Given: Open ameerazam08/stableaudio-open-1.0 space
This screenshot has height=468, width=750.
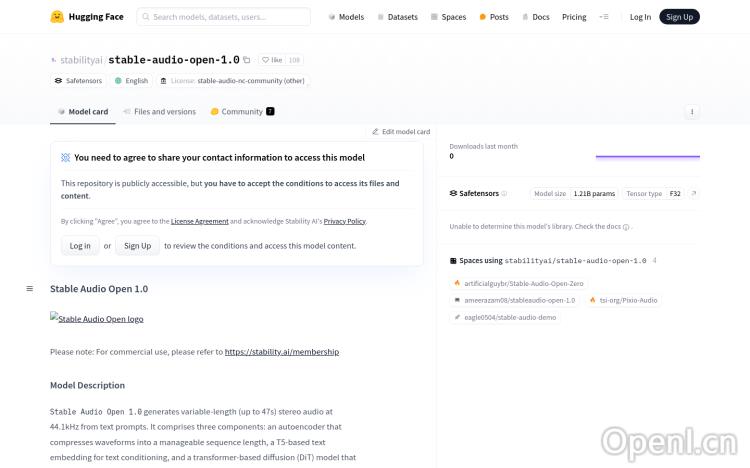Looking at the screenshot, I should [515, 300].
